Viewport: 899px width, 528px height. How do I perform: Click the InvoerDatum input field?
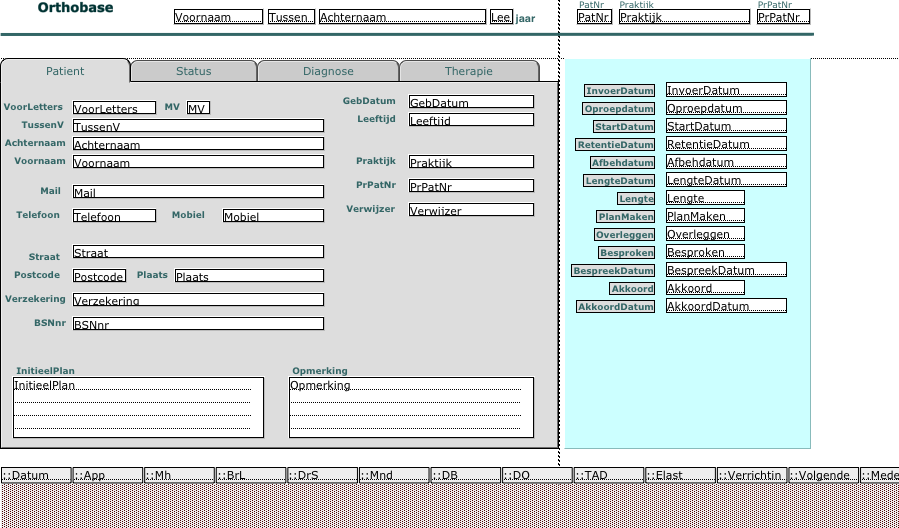(x=726, y=89)
